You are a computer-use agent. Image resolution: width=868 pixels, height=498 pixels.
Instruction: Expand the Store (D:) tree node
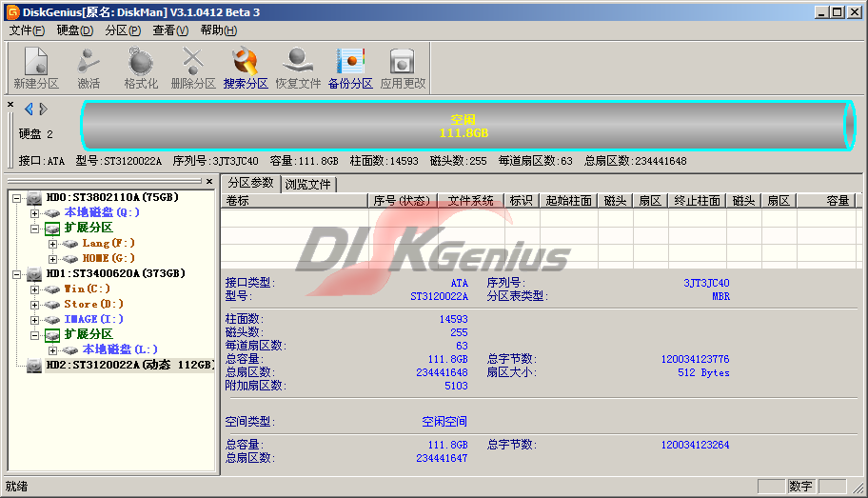point(34,305)
